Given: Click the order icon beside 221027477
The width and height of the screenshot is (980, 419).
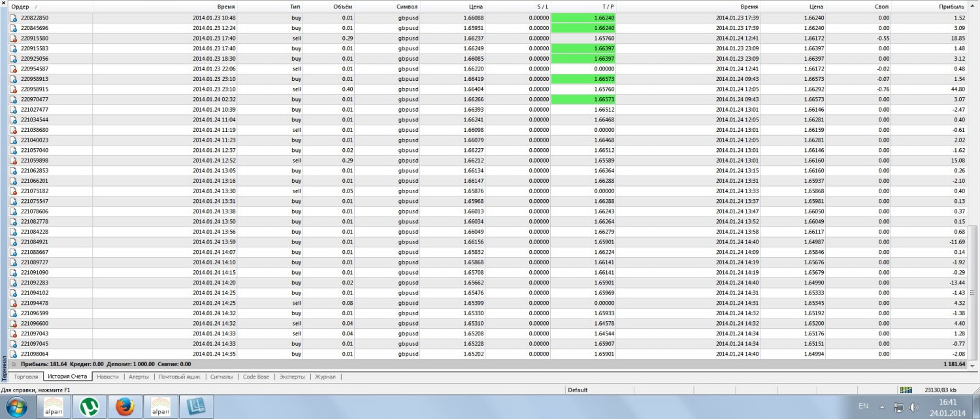Looking at the screenshot, I should tap(14, 110).
